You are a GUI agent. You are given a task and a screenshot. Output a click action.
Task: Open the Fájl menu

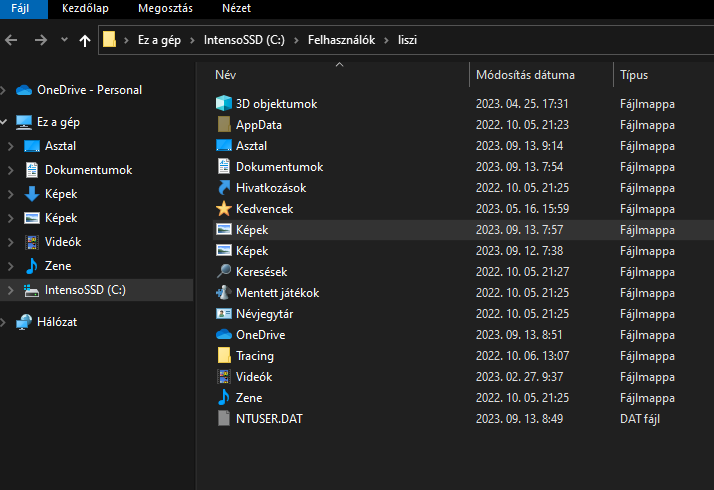20,8
